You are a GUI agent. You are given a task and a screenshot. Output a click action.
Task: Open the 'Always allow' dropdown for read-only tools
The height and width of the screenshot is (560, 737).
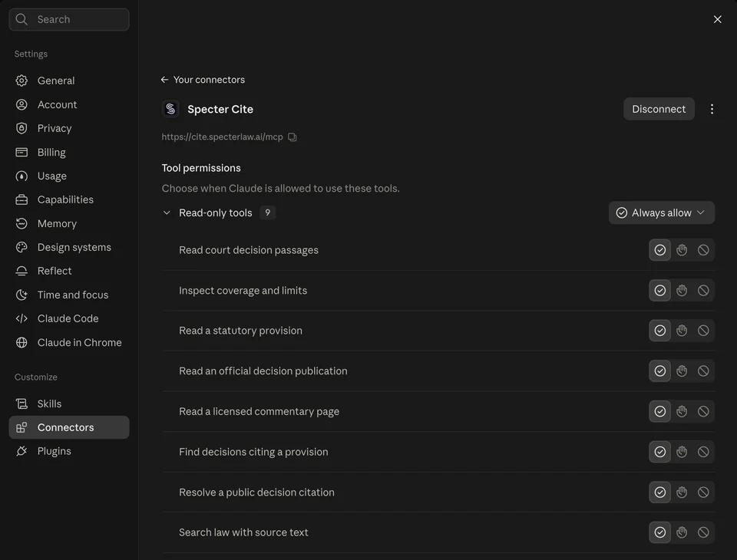click(x=661, y=212)
